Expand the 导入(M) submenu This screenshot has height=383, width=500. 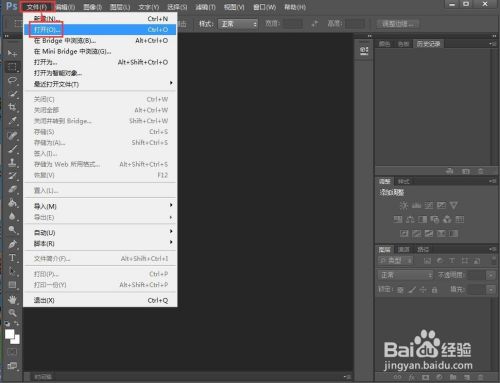click(100, 206)
